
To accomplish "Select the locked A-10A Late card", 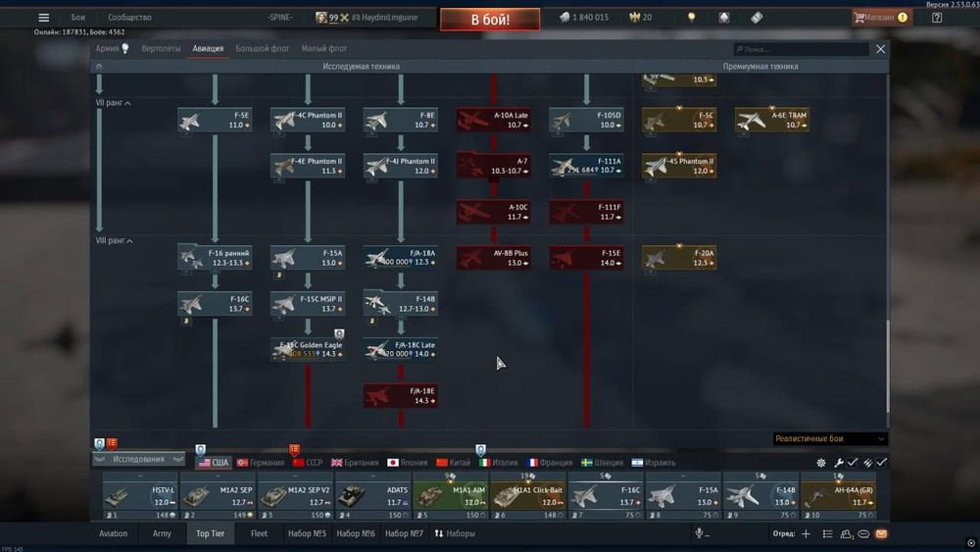I will point(494,120).
